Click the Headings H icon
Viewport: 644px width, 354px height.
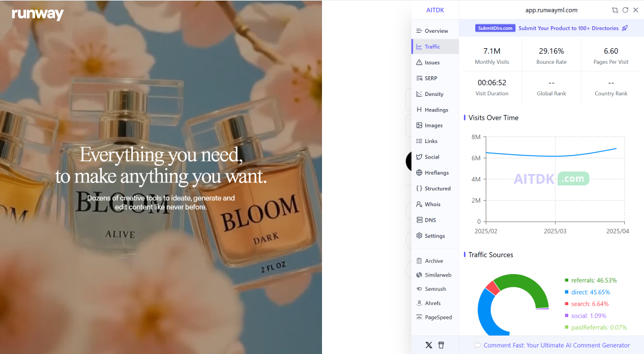click(x=419, y=110)
